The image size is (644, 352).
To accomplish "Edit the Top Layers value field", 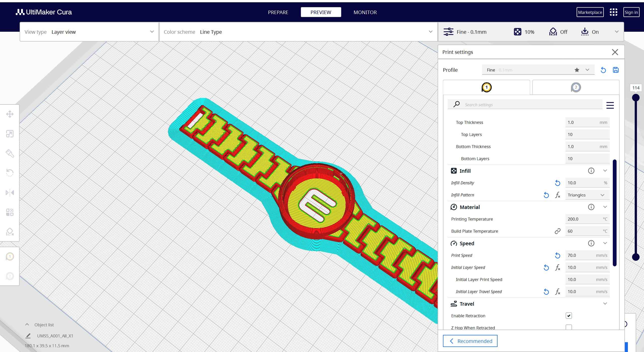I will [x=587, y=134].
